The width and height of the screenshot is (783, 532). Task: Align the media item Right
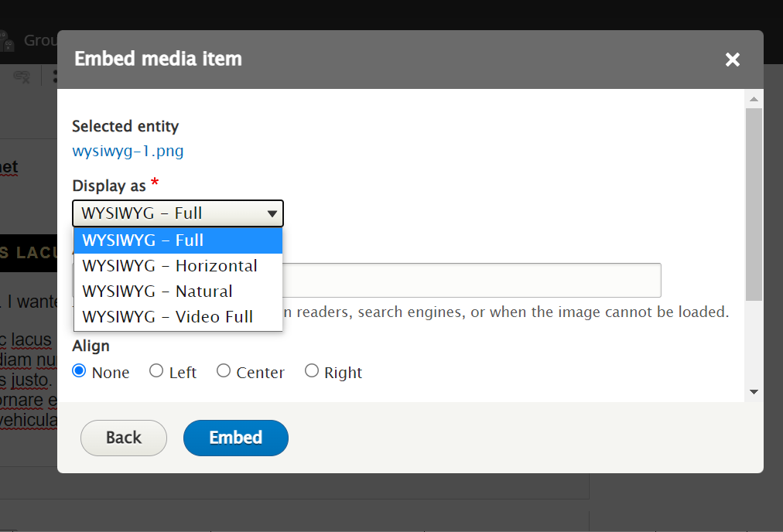(312, 371)
